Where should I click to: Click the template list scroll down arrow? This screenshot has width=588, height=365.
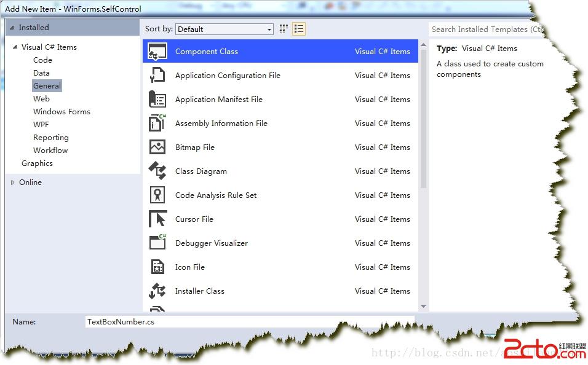423,306
